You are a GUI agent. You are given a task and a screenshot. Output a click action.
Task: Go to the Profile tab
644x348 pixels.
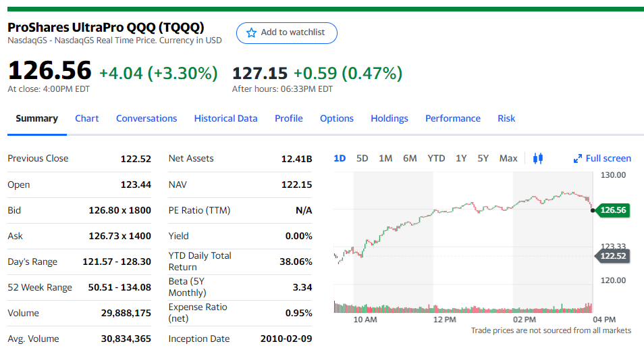click(289, 118)
